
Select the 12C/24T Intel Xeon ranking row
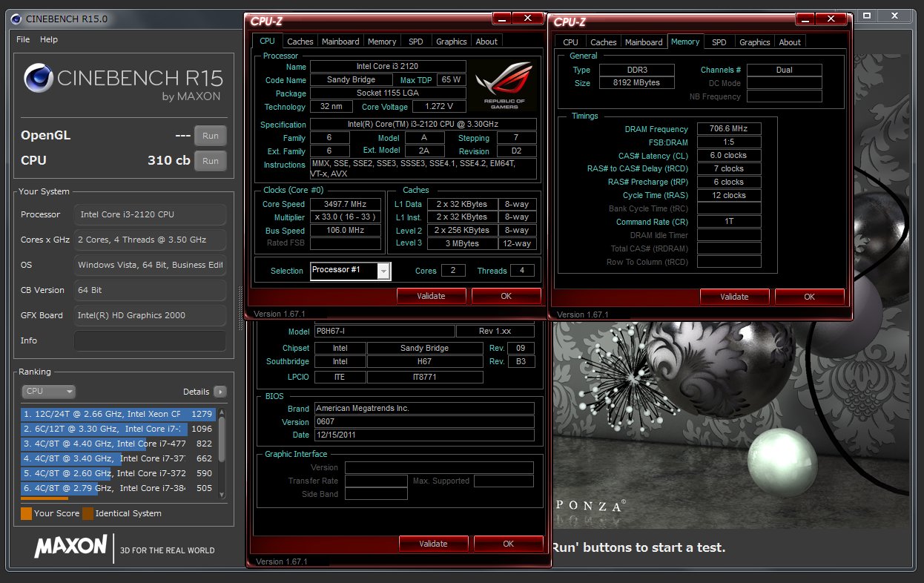[118, 414]
